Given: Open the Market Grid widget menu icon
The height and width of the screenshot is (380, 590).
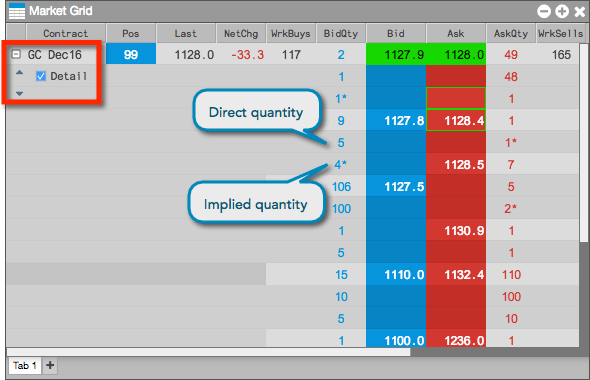Looking at the screenshot, I should (x=17, y=11).
